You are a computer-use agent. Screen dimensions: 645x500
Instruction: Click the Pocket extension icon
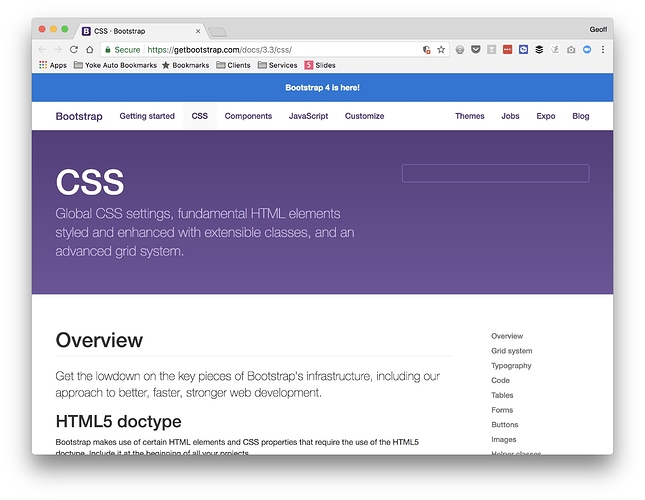point(475,49)
